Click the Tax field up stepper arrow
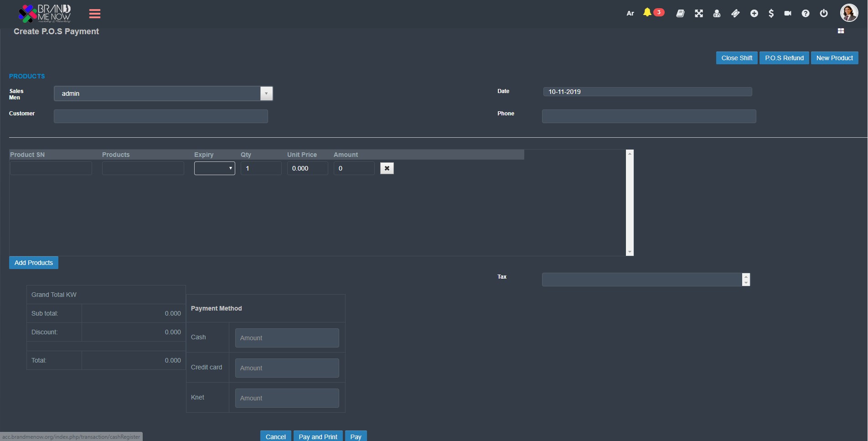Screen dimensions: 868x441 pos(746,276)
